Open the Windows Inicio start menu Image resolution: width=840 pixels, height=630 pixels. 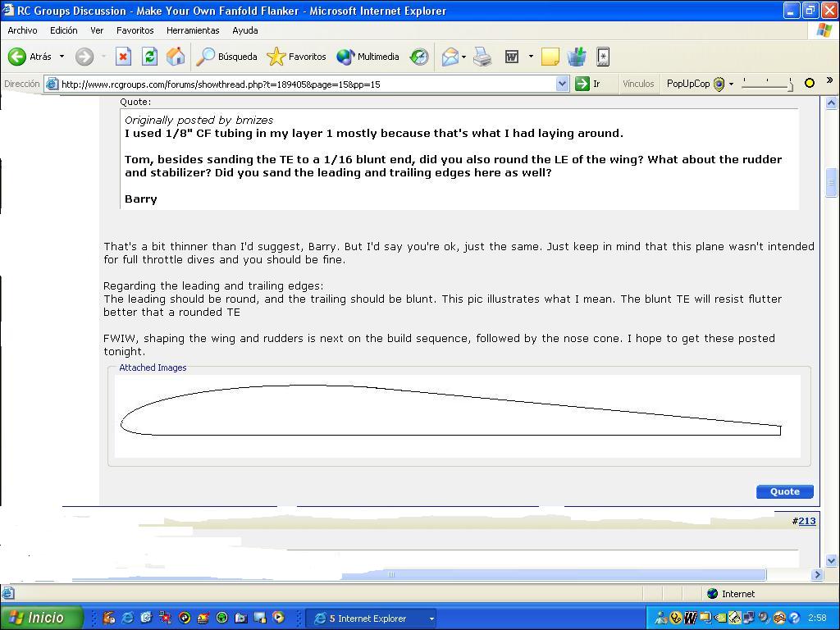42,618
